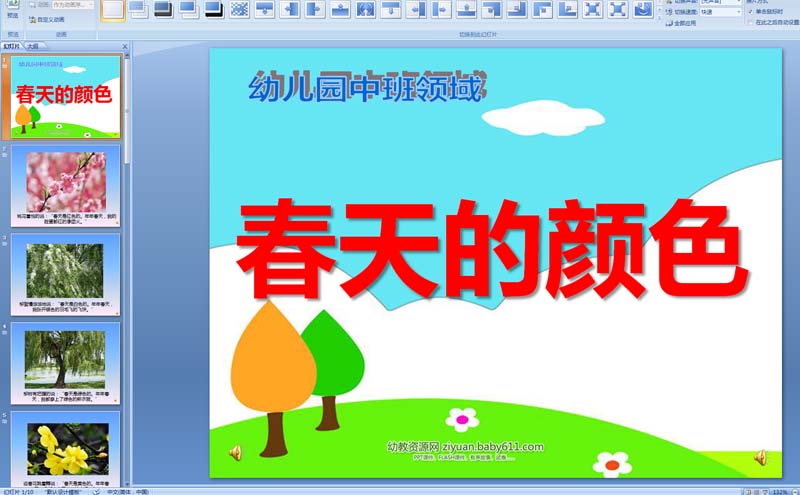This screenshot has width=800, height=495.
Task: Apply the Cut transition
Action: (x=189, y=9)
